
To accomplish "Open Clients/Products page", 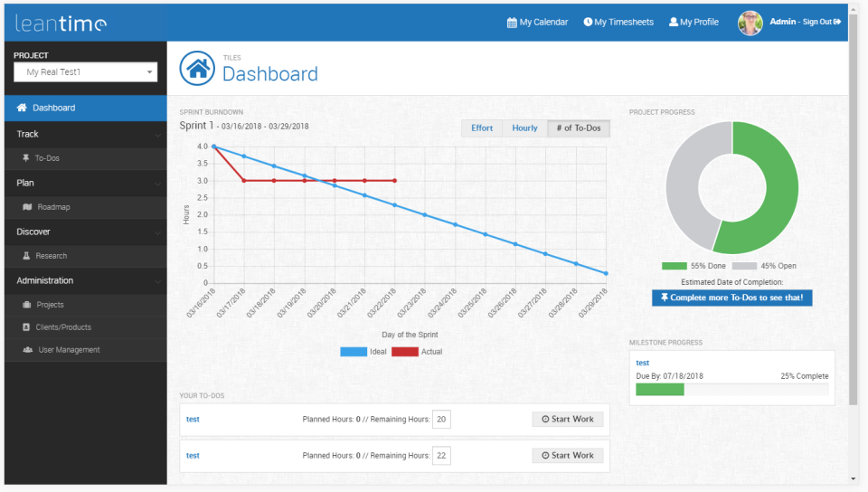I will (85, 327).
